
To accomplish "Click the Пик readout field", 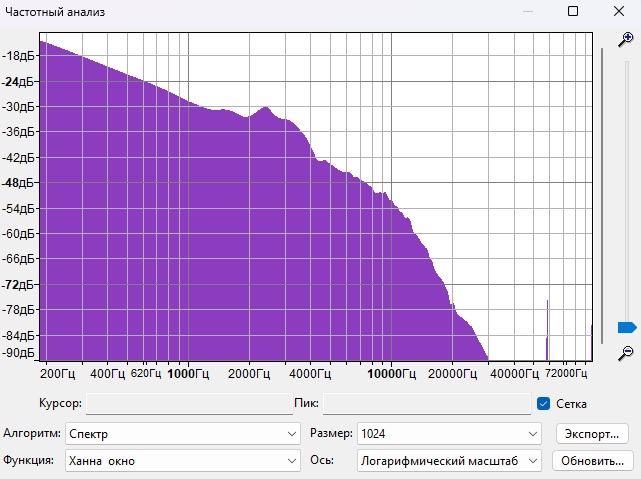I will [x=427, y=404].
